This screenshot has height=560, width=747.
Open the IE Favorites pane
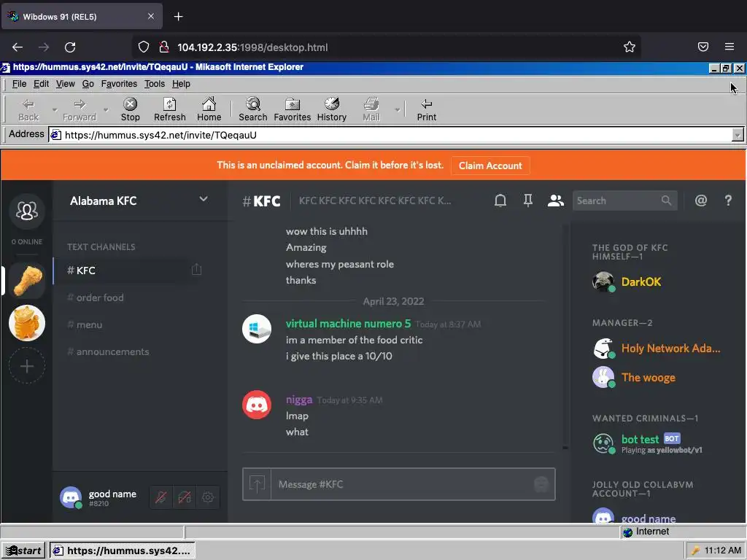click(292, 109)
